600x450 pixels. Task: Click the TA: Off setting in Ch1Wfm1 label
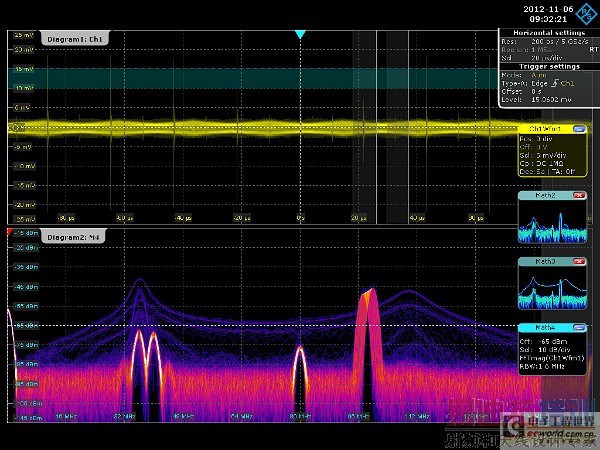coord(562,172)
